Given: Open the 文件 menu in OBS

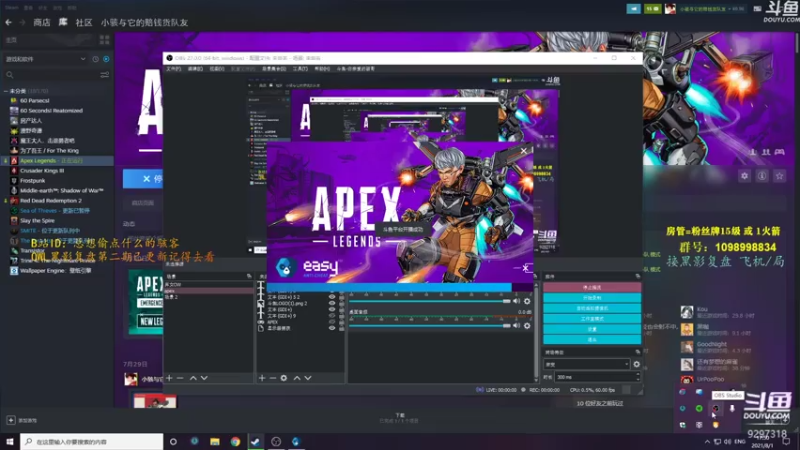Looking at the screenshot, I should (x=173, y=68).
